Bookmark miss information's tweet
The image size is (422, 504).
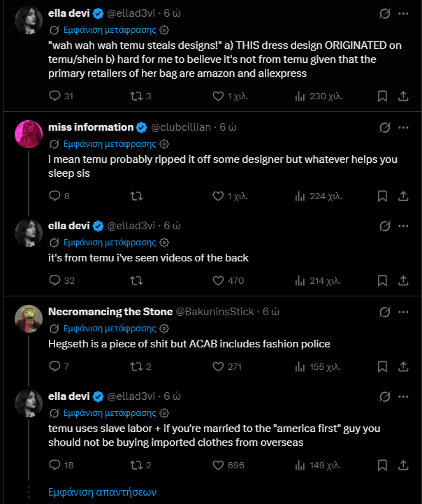click(x=382, y=196)
